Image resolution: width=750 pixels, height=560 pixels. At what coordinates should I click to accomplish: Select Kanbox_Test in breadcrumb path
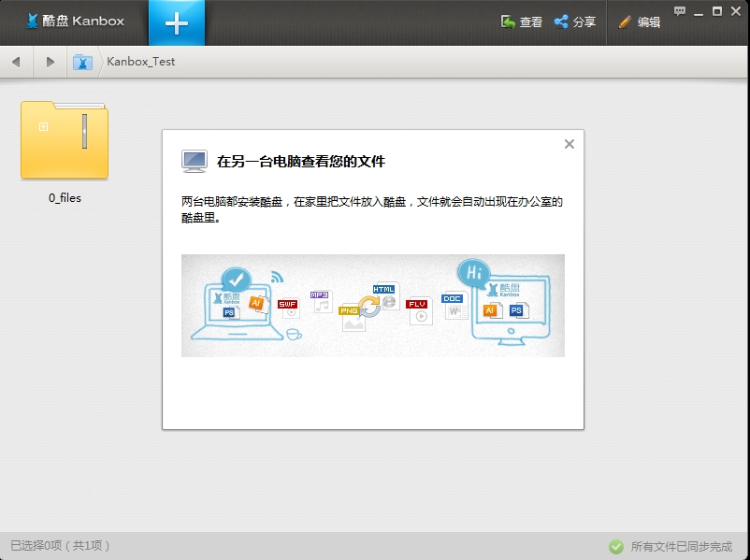(x=141, y=62)
